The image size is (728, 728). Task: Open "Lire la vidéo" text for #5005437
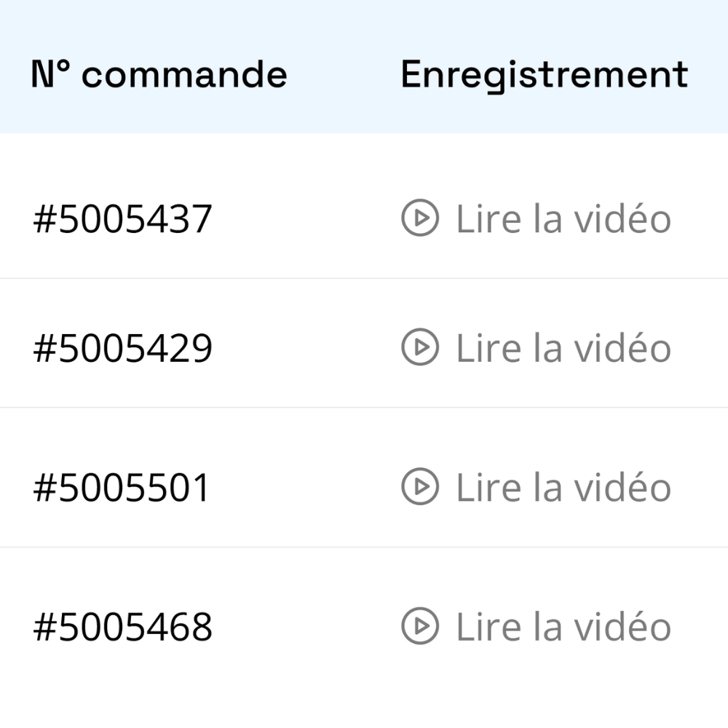pyautogui.click(x=563, y=218)
